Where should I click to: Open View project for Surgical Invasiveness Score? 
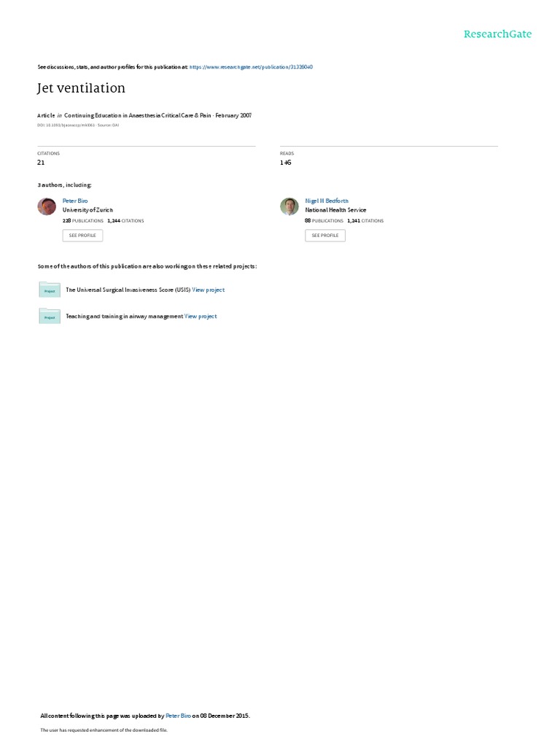point(208,290)
